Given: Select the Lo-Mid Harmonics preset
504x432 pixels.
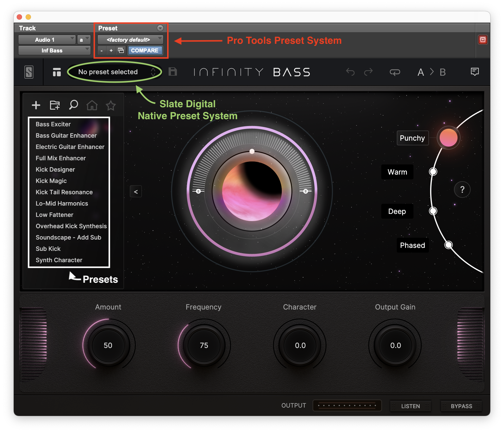Looking at the screenshot, I should tap(62, 203).
